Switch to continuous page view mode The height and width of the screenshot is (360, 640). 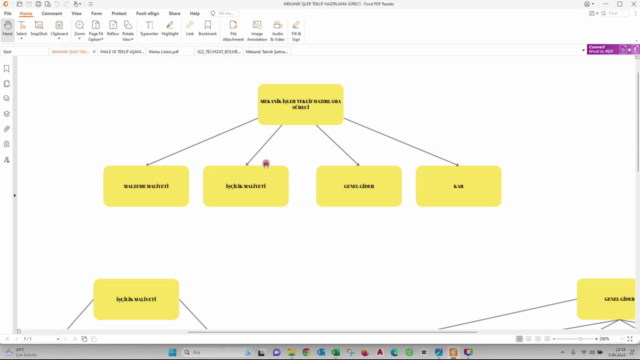[x=529, y=339]
